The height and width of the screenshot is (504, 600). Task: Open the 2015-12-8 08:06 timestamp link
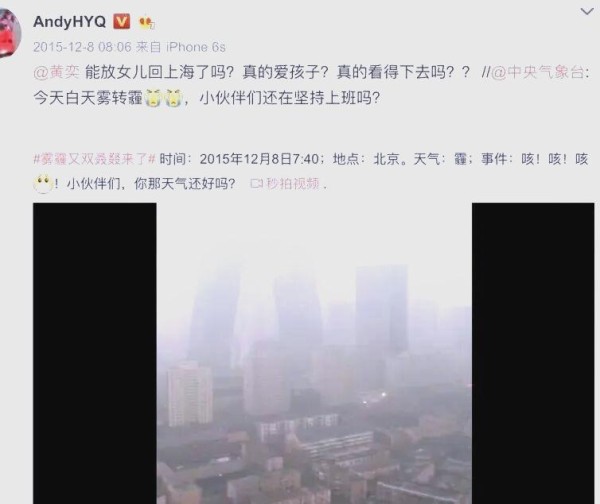82,47
